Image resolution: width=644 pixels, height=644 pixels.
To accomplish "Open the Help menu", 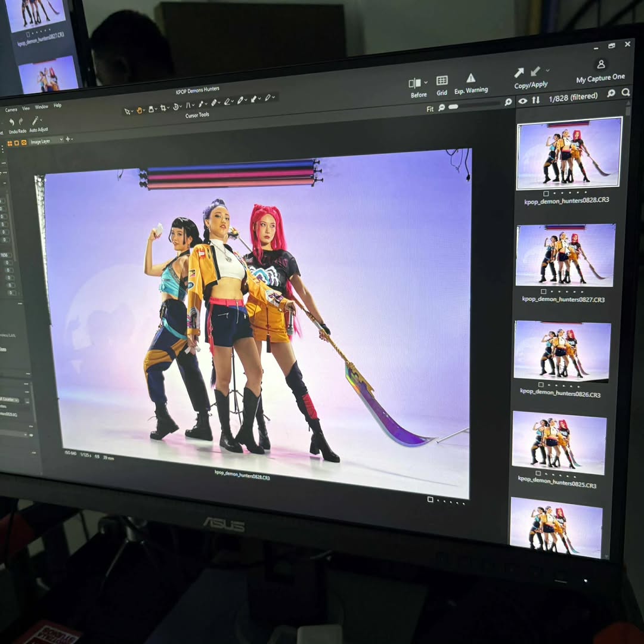I will [x=57, y=106].
